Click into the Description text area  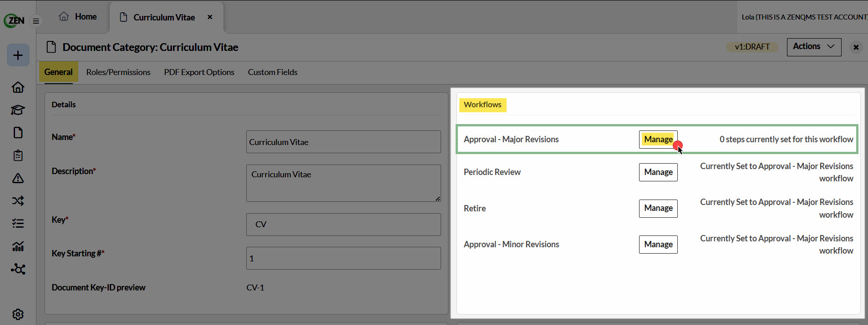(343, 183)
